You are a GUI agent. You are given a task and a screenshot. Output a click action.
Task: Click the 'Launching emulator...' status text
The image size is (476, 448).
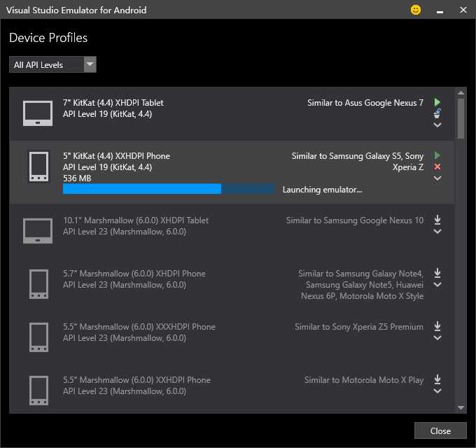pyautogui.click(x=322, y=190)
